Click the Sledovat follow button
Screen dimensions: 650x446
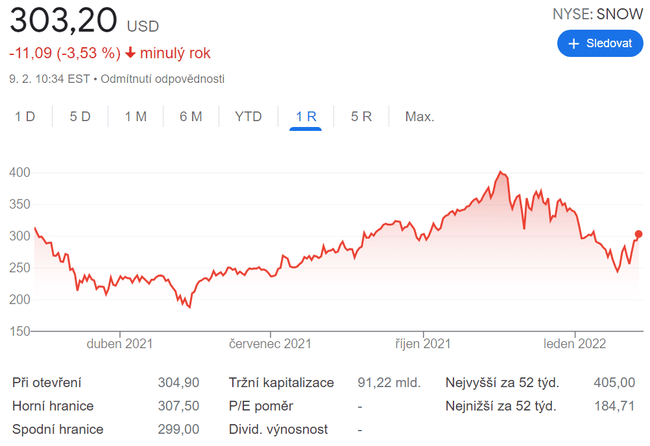600,44
